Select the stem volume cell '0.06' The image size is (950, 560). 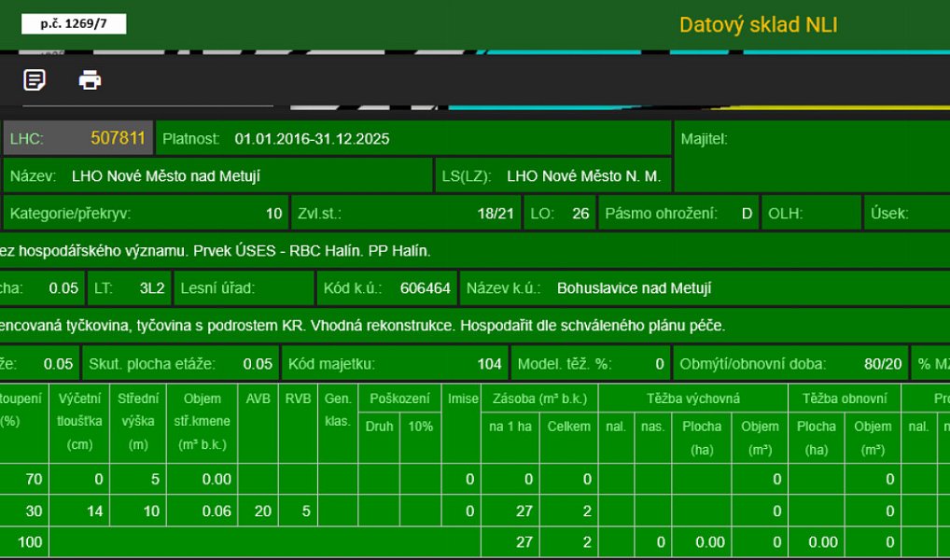point(202,511)
